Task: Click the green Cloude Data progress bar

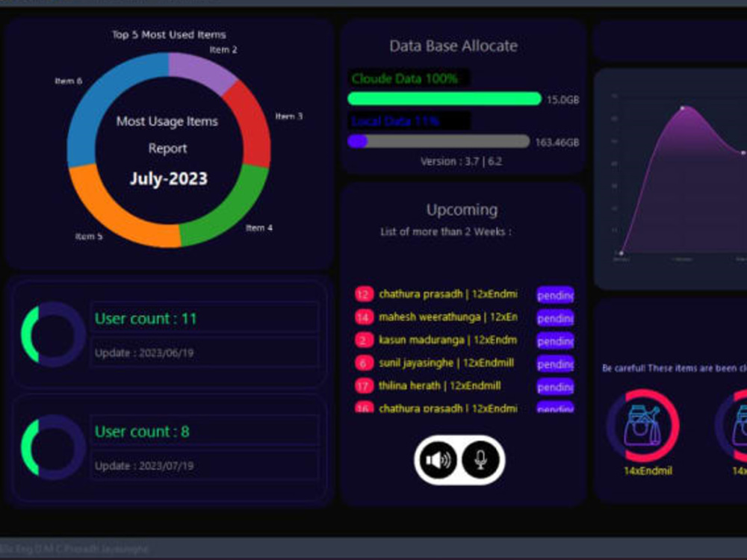Action: click(x=444, y=99)
